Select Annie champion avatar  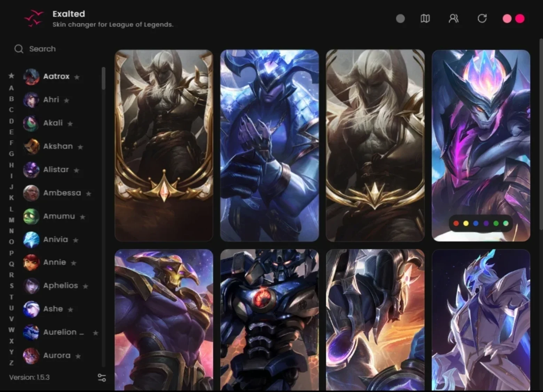[31, 263]
